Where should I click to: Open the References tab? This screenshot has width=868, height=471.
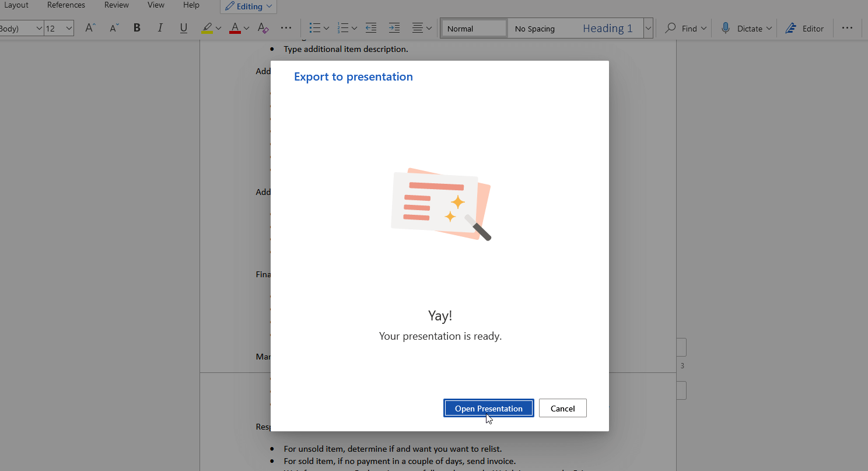pyautogui.click(x=66, y=5)
